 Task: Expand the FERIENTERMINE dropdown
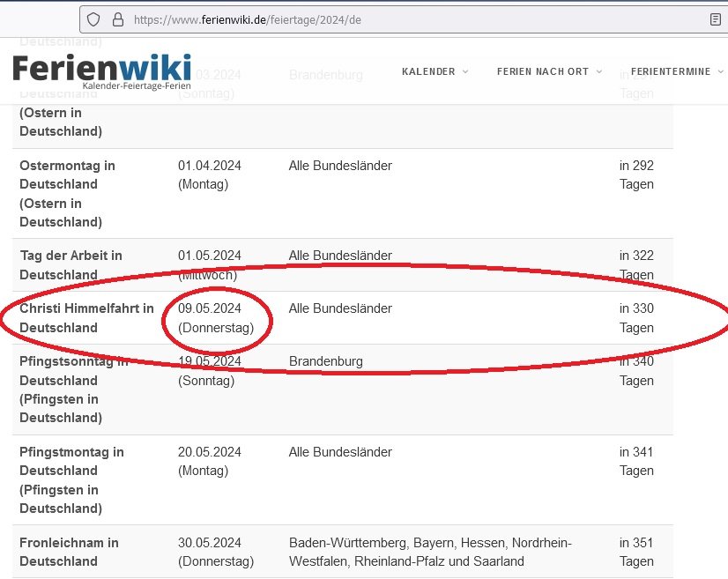point(676,71)
